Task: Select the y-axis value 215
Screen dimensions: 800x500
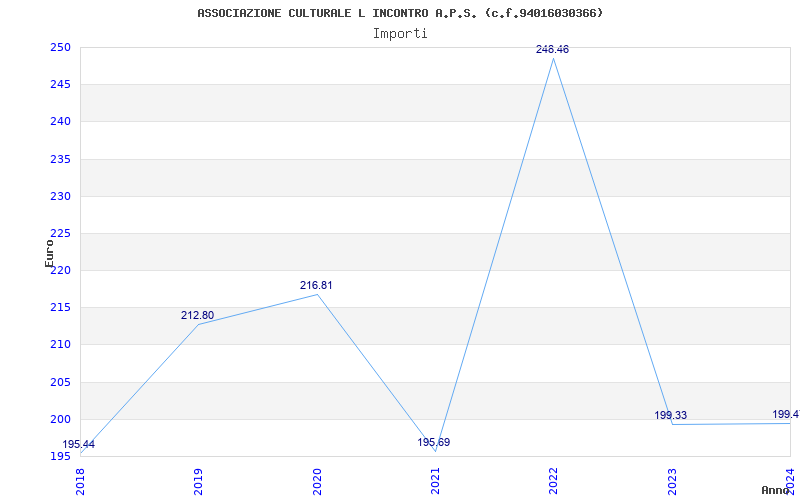Action: (x=60, y=308)
